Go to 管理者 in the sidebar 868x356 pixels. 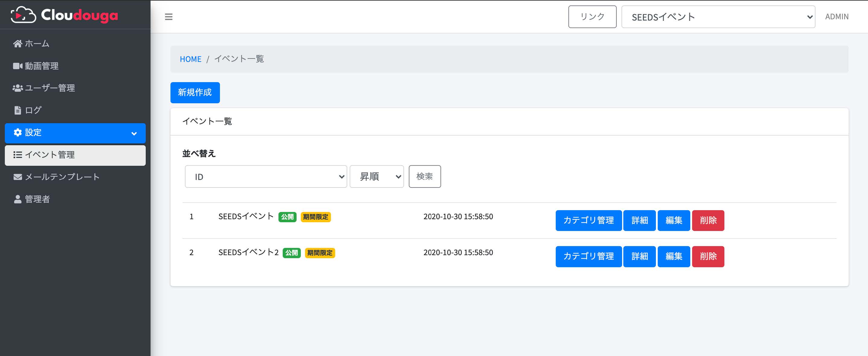pos(75,199)
